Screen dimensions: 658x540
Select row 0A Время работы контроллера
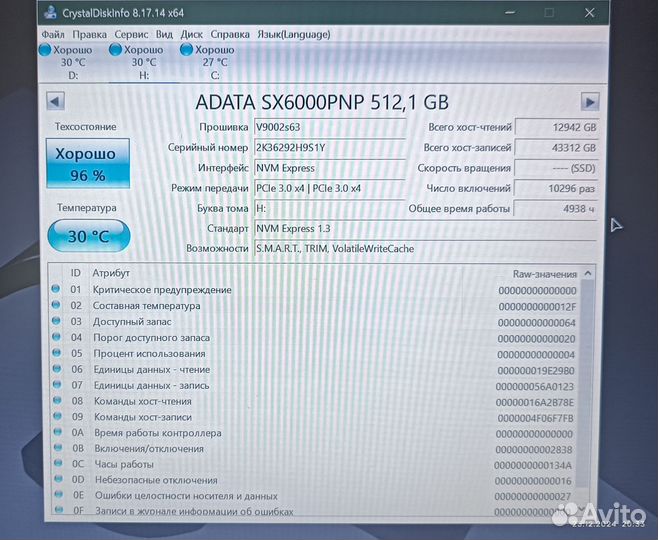316,433
